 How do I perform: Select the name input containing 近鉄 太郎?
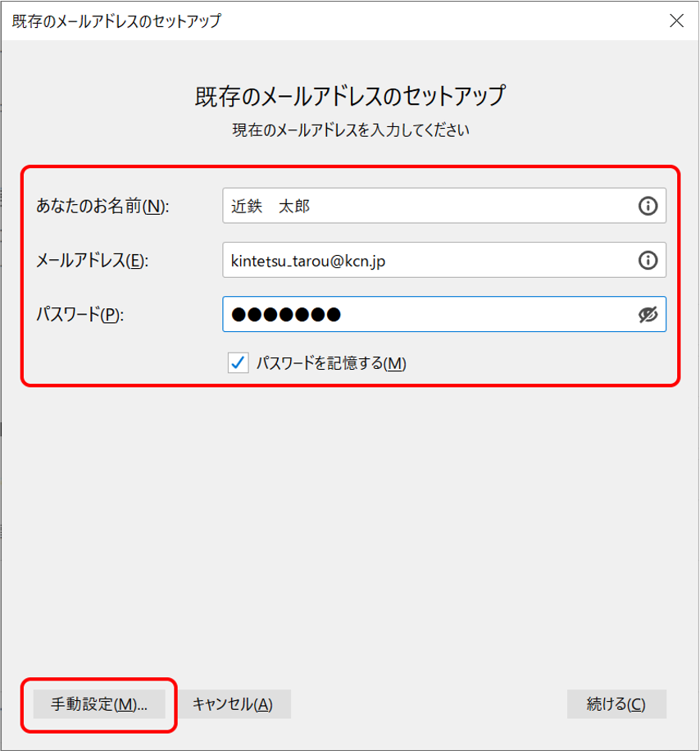(410, 206)
